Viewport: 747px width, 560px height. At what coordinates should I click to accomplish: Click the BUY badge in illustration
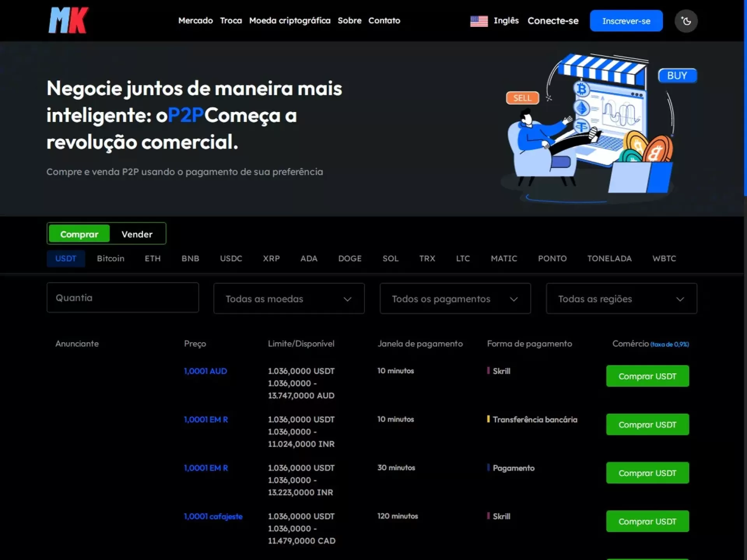pos(677,75)
